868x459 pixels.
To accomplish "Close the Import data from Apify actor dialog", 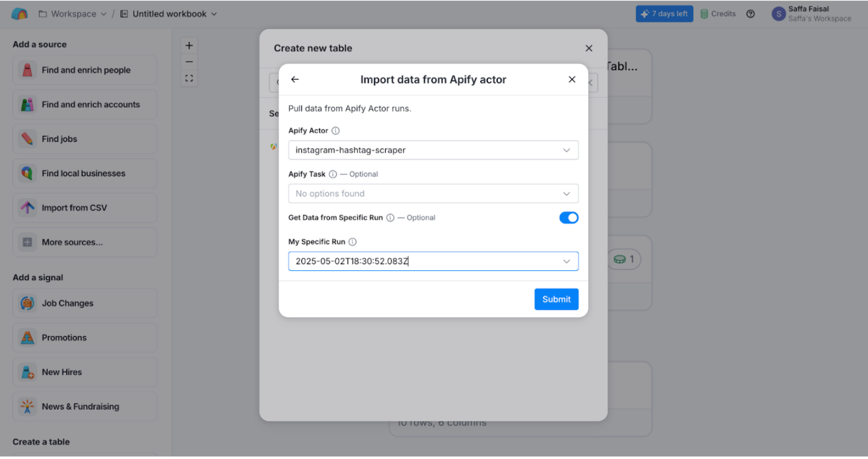I will click(572, 79).
